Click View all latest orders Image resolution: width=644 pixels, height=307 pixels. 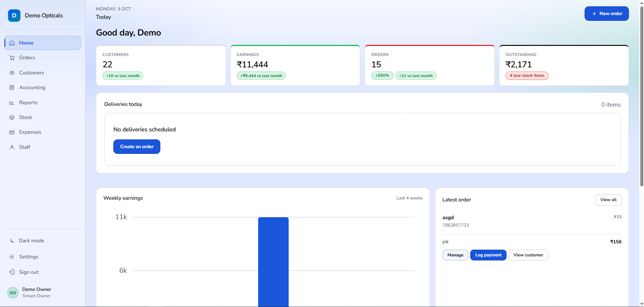pyautogui.click(x=608, y=200)
